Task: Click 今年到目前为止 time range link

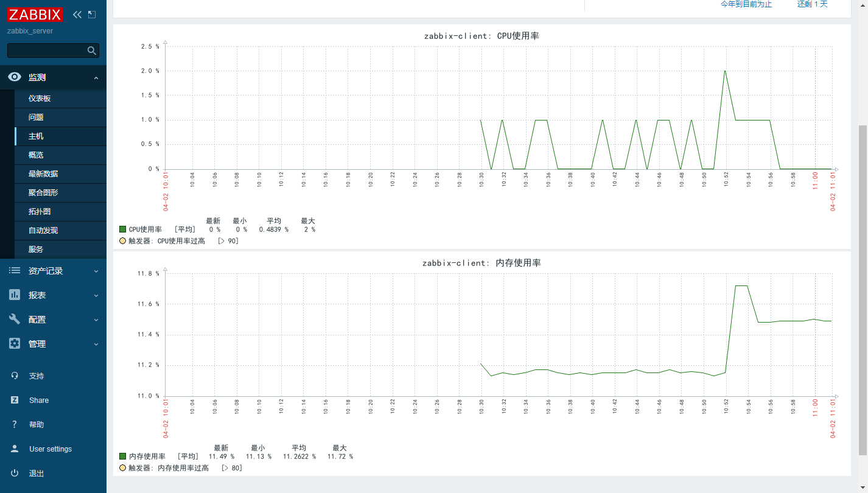Action: pyautogui.click(x=746, y=4)
